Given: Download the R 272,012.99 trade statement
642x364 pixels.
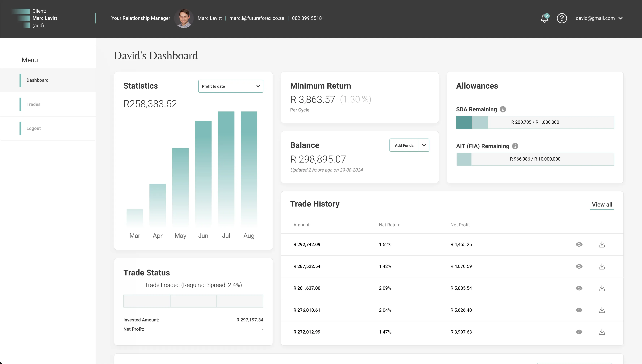Looking at the screenshot, I should click(x=602, y=332).
